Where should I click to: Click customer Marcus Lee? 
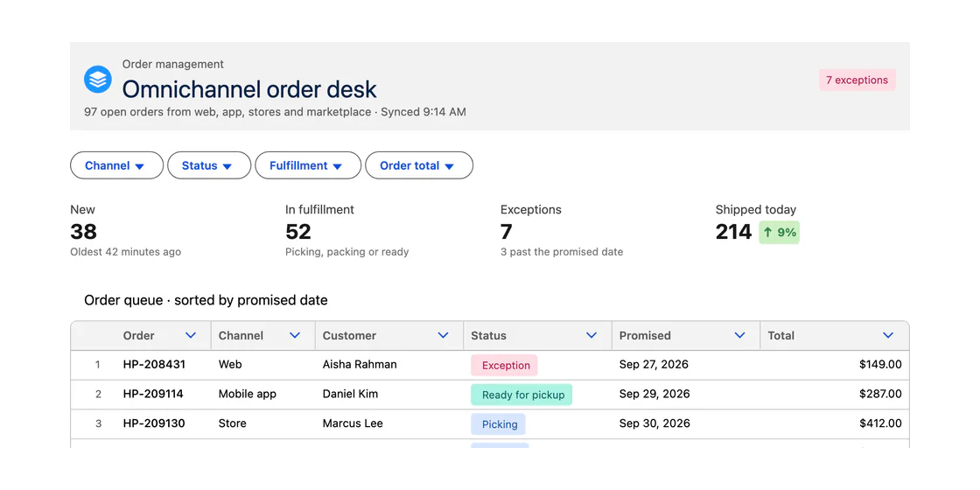[x=353, y=423]
